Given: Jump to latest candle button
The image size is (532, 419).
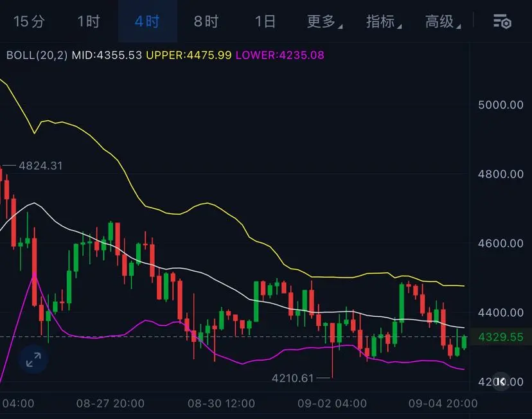Looking at the screenshot, I should [x=501, y=382].
